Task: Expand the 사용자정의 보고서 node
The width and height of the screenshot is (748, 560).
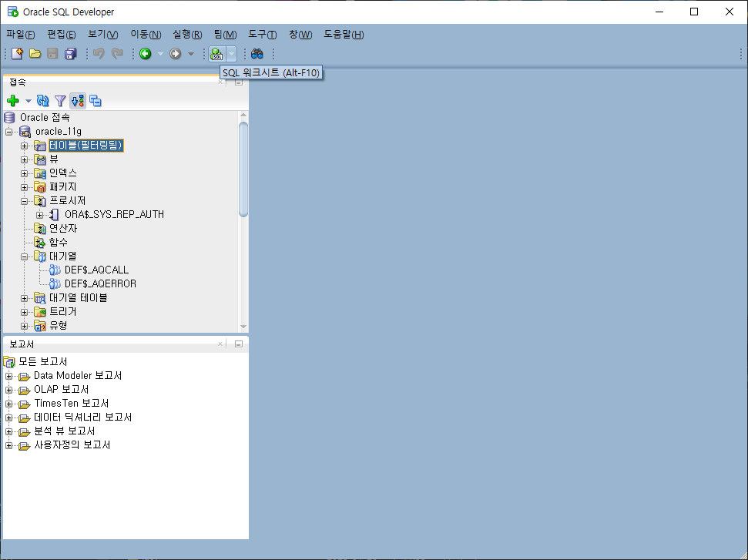Action: [x=8, y=445]
